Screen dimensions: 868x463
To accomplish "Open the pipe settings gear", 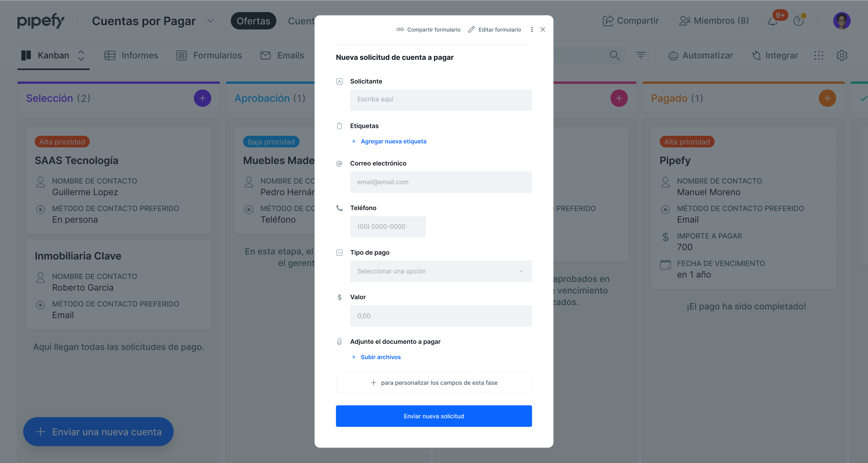I will (841, 56).
